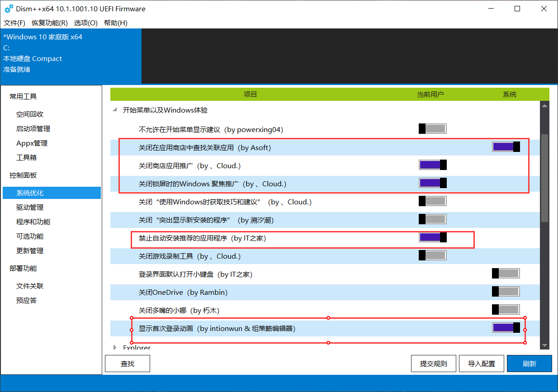Click the scrollbar down arrow
558x392 pixels.
(x=545, y=345)
